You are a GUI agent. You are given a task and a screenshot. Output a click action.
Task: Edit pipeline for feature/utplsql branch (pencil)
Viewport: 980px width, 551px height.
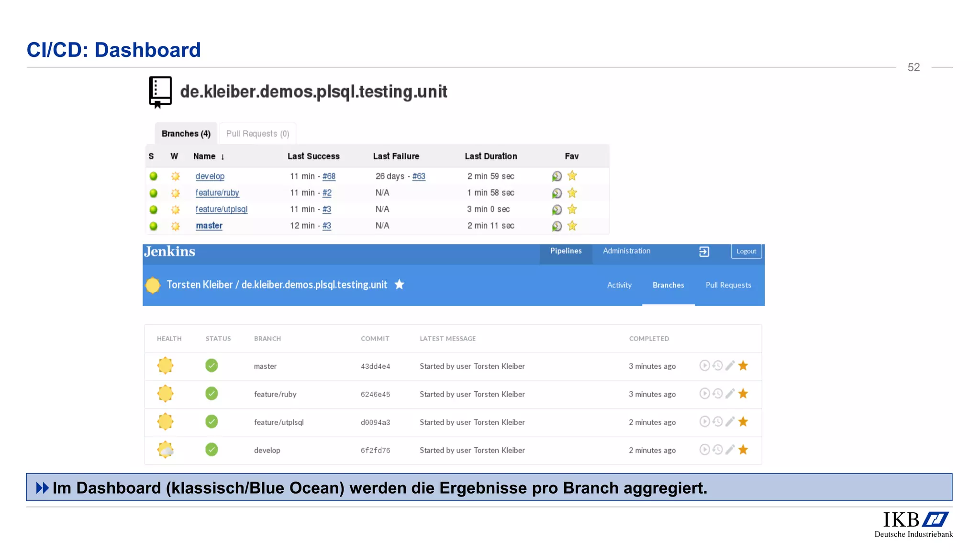pyautogui.click(x=730, y=422)
